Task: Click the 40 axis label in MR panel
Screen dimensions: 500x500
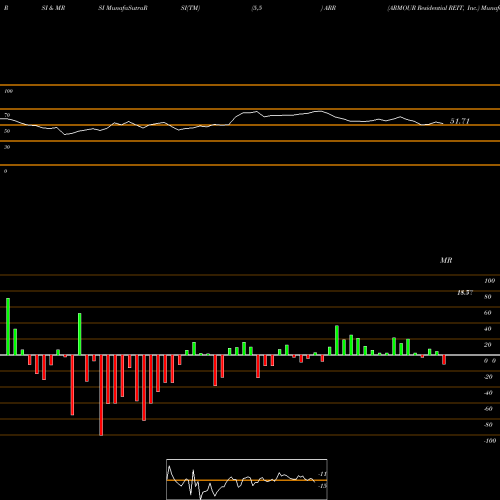Action: 488,329
